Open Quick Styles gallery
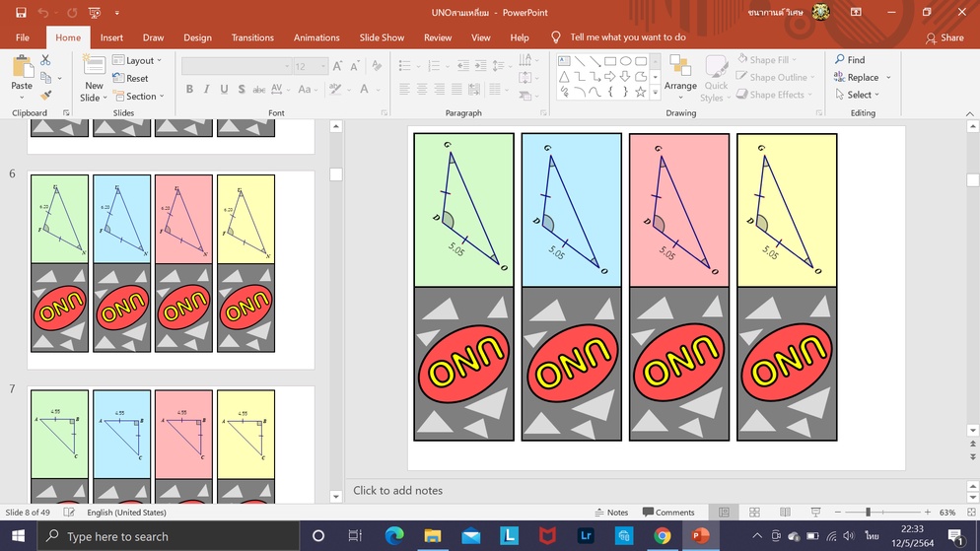Viewport: 980px width, 551px height. click(x=716, y=79)
